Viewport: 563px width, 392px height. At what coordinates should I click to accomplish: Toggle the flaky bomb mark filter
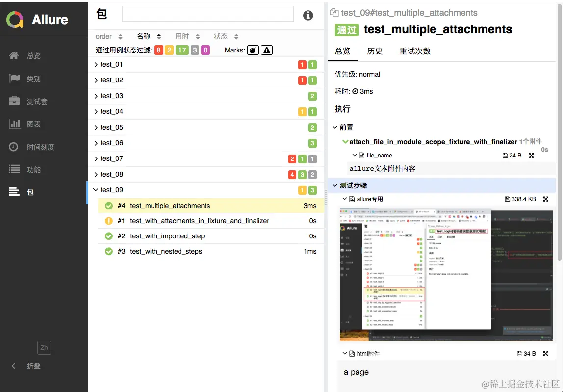[253, 51]
